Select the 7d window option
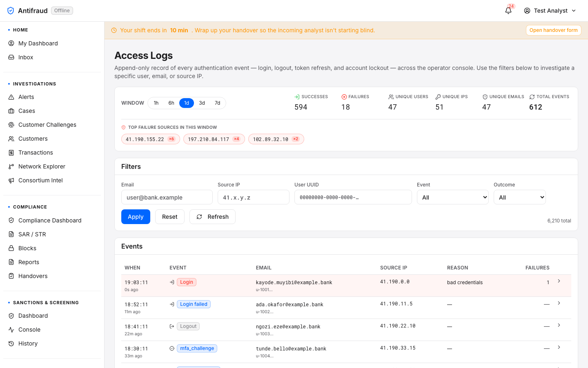 [x=218, y=103]
